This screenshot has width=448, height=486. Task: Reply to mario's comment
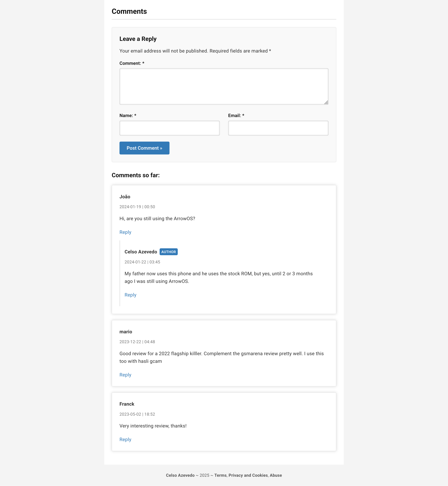pos(125,375)
